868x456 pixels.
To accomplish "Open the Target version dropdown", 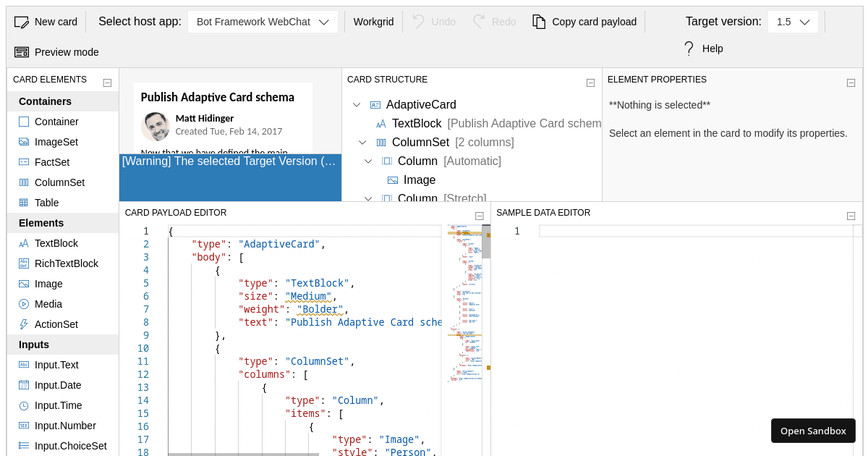I will (x=793, y=22).
